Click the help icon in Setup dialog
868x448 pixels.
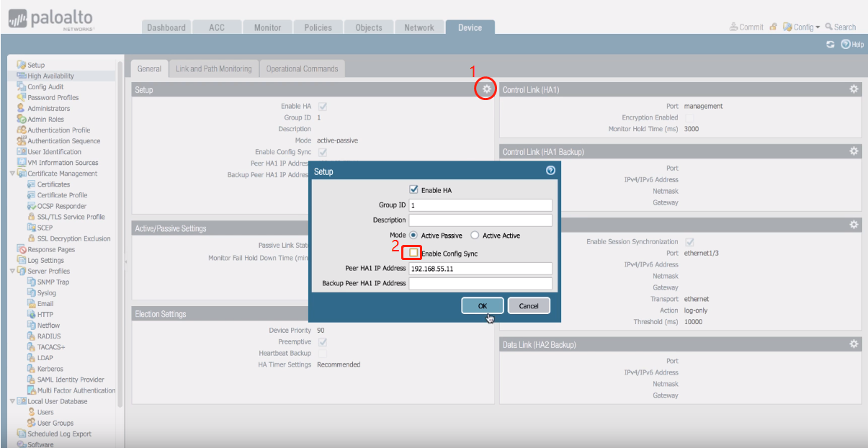tap(551, 171)
